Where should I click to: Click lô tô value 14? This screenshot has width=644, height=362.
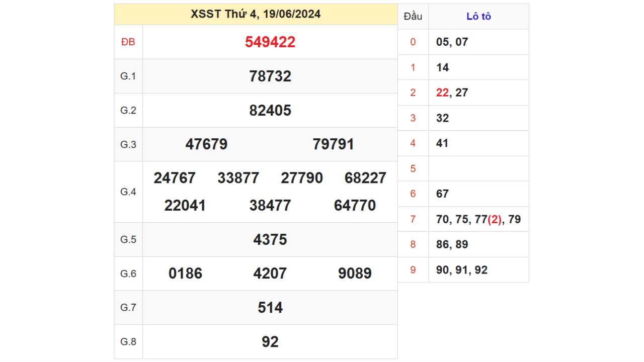[x=443, y=67]
